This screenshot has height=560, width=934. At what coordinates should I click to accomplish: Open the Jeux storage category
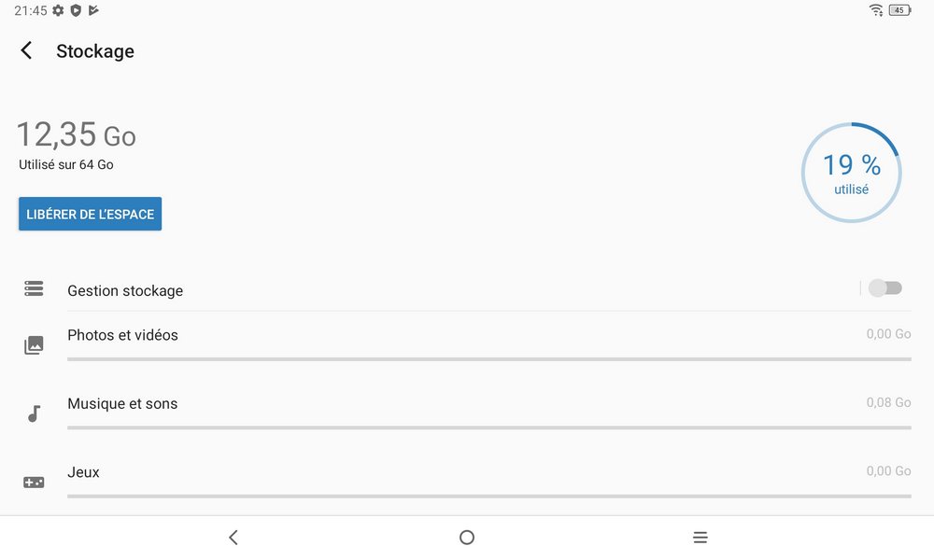click(84, 472)
